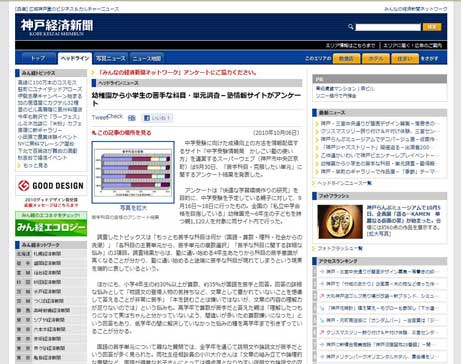
Task: Click the ホテル area search button
Action: click(x=376, y=58)
